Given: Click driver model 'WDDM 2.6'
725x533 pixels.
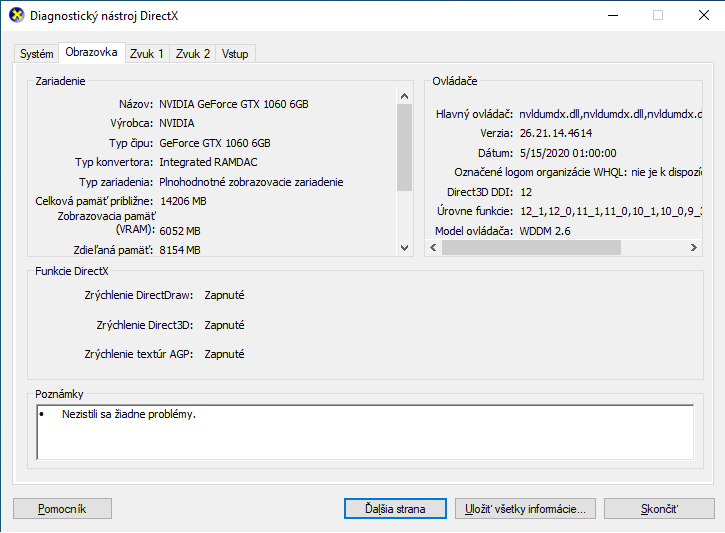Looking at the screenshot, I should pos(545,231).
